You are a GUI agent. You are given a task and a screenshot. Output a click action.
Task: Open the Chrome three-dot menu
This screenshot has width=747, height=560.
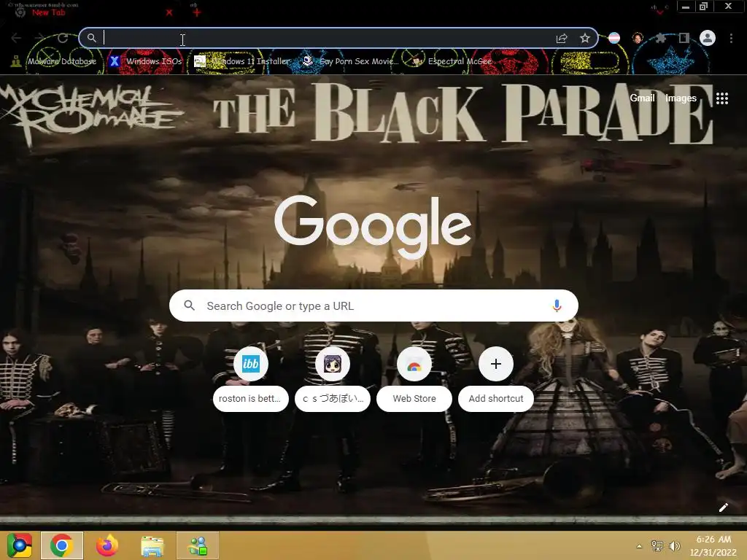pos(731,38)
